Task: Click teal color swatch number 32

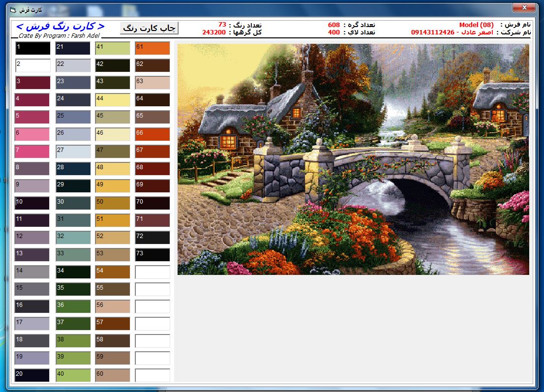Action: coord(73,238)
